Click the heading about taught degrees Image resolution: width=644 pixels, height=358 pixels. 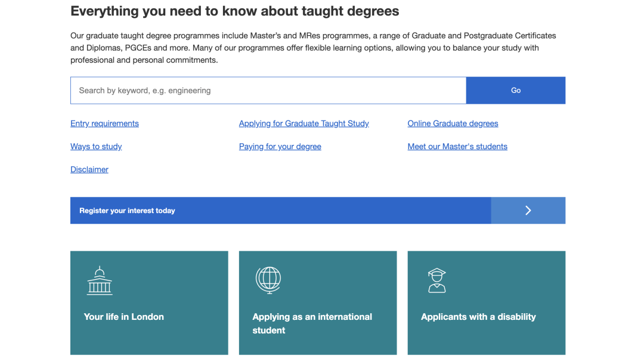click(x=234, y=11)
